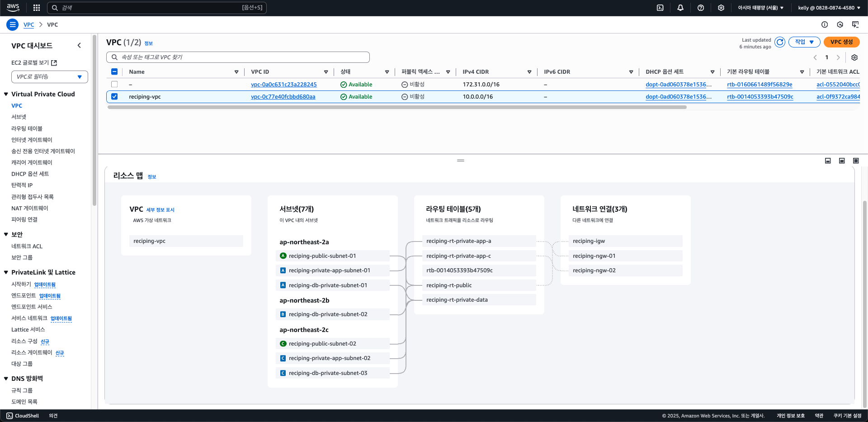Click the sidebar vertical scrollbar
The height and width of the screenshot is (422, 868).
pos(94,120)
